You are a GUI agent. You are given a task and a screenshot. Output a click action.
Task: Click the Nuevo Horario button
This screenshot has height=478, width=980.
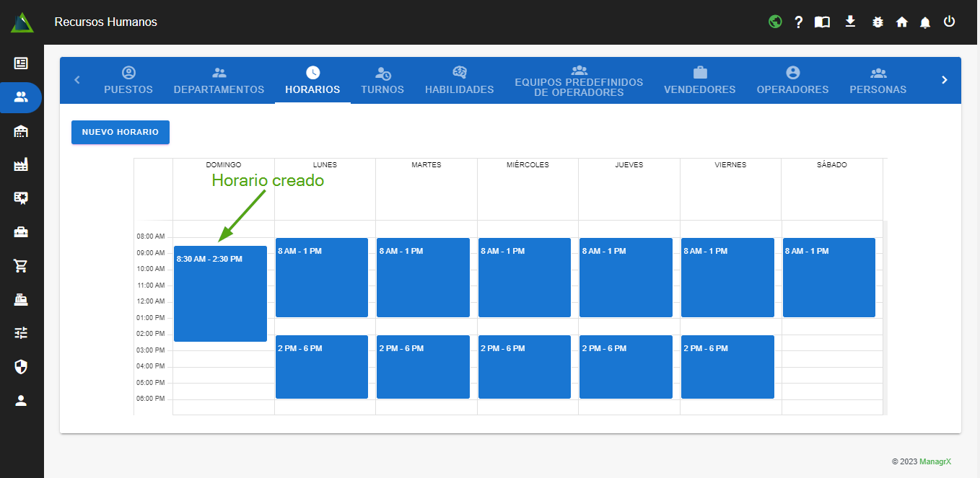coord(121,133)
